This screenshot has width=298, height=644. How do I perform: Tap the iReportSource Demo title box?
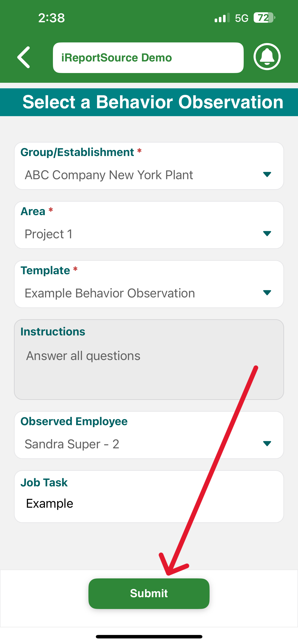tap(148, 58)
